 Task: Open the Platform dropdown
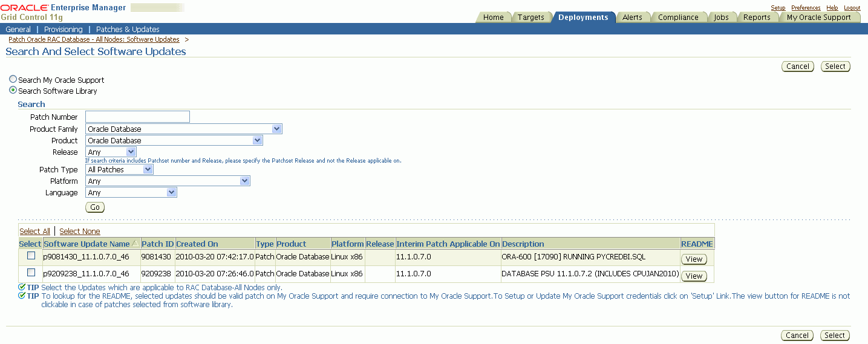click(x=168, y=181)
